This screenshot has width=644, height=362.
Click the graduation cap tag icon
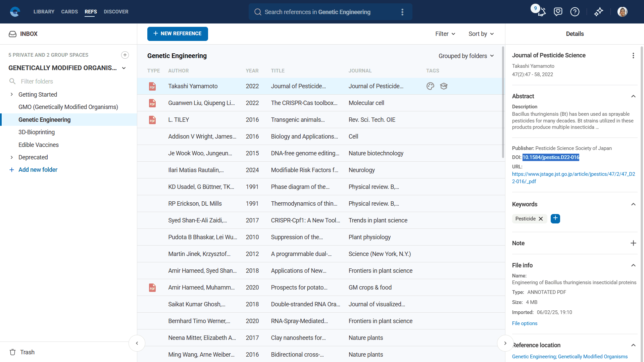pos(444,86)
